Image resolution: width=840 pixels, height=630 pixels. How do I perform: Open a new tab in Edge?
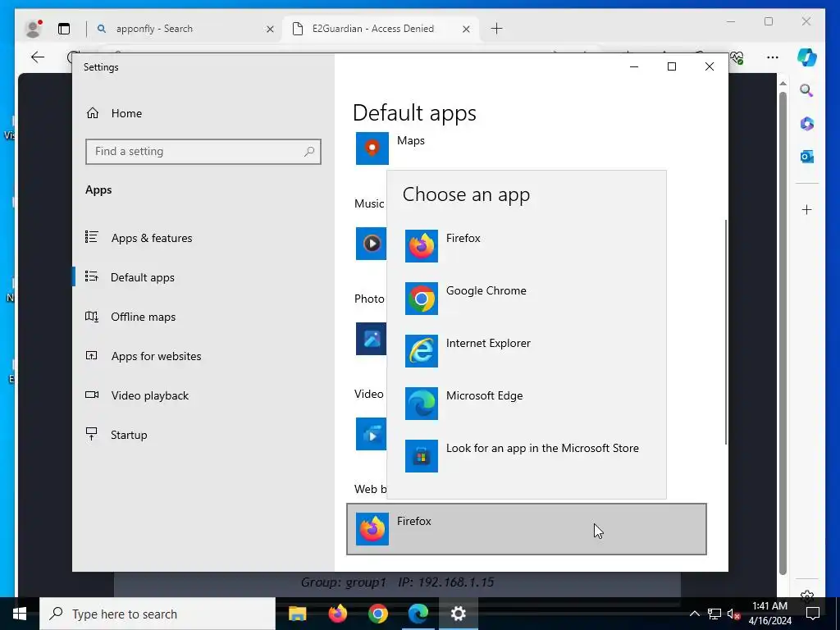click(496, 29)
